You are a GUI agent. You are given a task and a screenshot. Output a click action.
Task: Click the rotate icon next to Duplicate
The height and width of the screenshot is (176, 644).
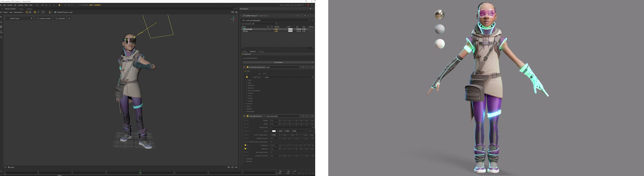coord(69,19)
